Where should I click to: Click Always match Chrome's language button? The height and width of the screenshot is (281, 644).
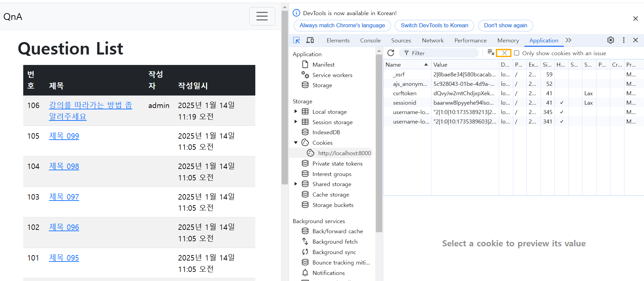click(x=342, y=26)
